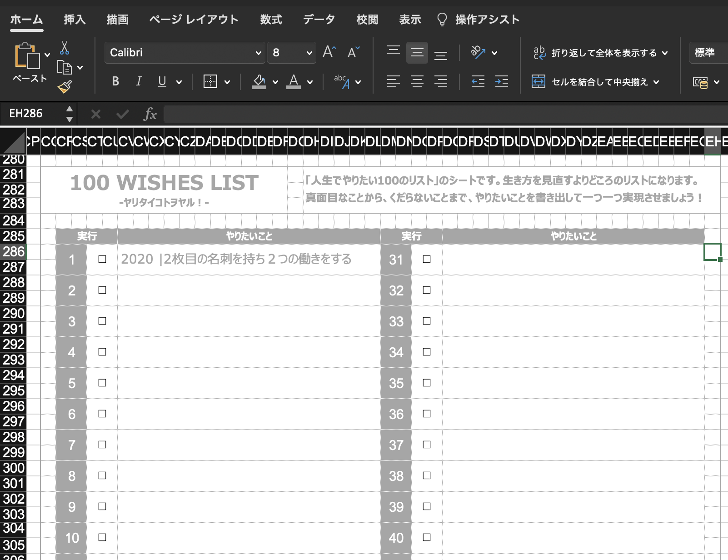Image resolution: width=728 pixels, height=560 pixels.
Task: Click the name box showing EH286
Action: tap(32, 114)
